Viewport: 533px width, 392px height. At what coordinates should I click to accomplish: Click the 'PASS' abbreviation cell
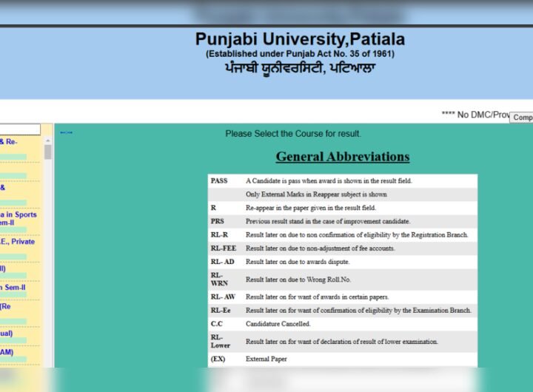(219, 180)
